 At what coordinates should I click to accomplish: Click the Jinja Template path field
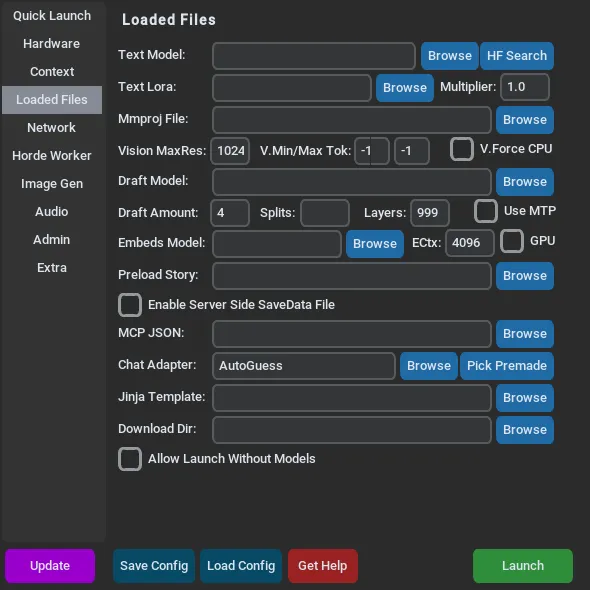pos(352,398)
